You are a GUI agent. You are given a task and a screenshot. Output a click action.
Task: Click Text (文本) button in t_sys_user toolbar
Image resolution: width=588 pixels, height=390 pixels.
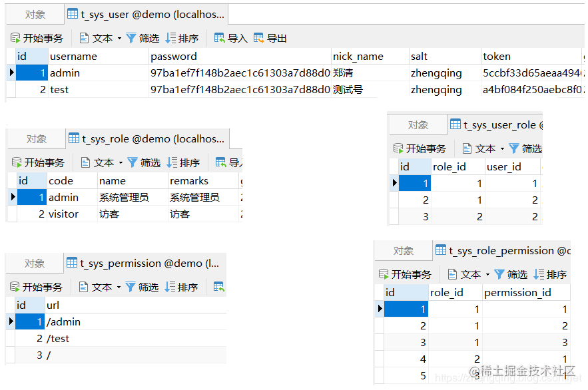pyautogui.click(x=96, y=38)
